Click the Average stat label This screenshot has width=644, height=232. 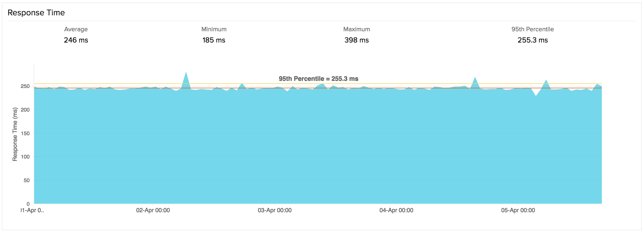76,29
